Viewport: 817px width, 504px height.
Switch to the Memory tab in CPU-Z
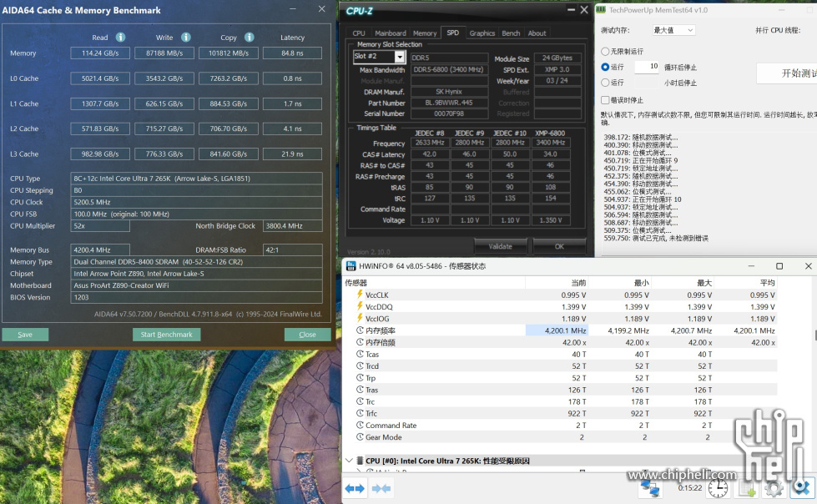[425, 33]
